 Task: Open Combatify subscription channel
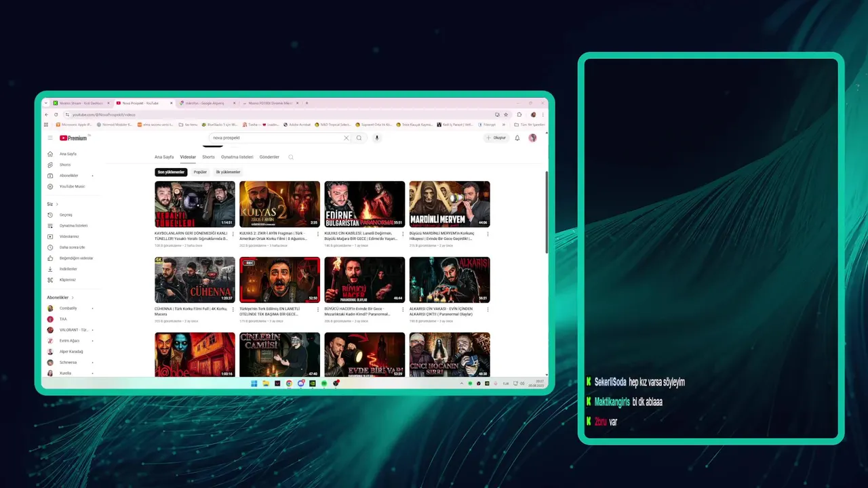coord(68,308)
